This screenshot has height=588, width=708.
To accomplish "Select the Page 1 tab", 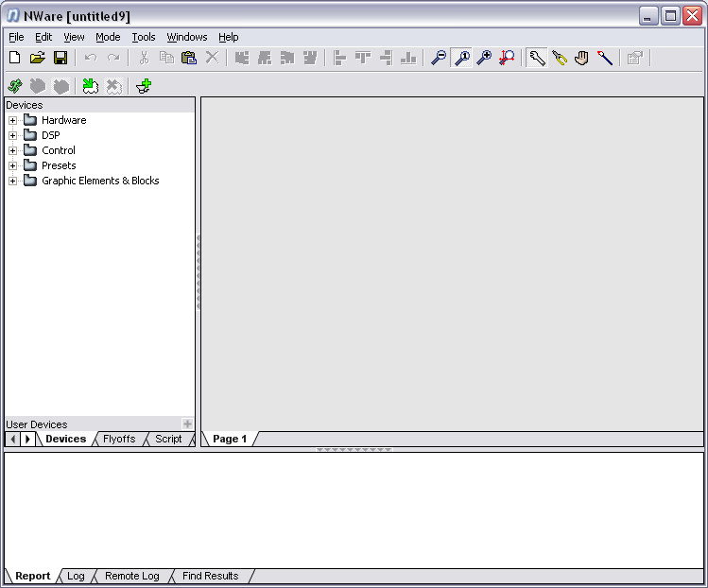I will click(230, 439).
